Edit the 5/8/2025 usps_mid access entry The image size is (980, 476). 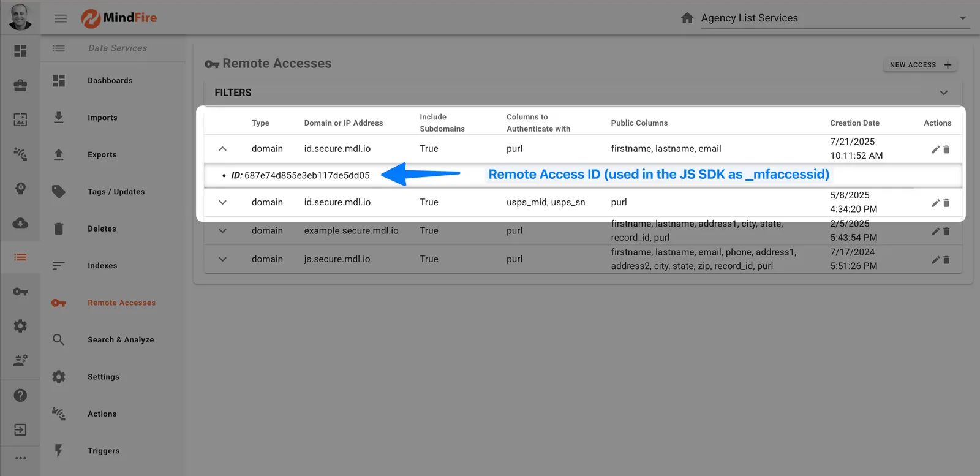[935, 203]
